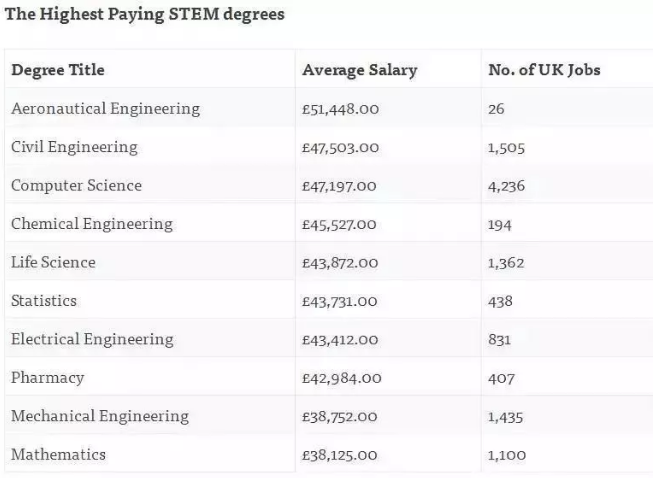The image size is (653, 478).
Task: Click the Chemical Engineering cell
Action: (92, 224)
